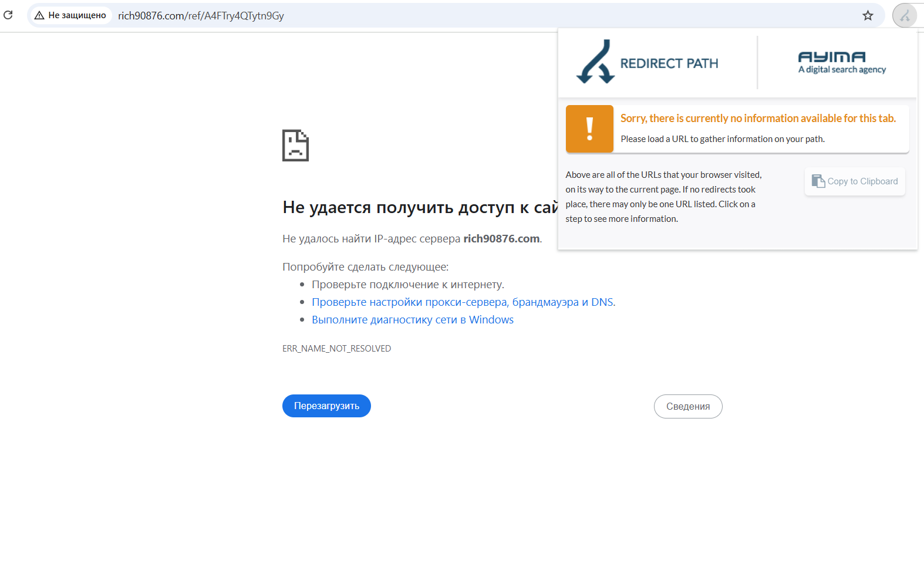This screenshot has width=924, height=567.
Task: Click the Redirect Path extension toolbar icon
Action: pyautogui.click(x=905, y=16)
